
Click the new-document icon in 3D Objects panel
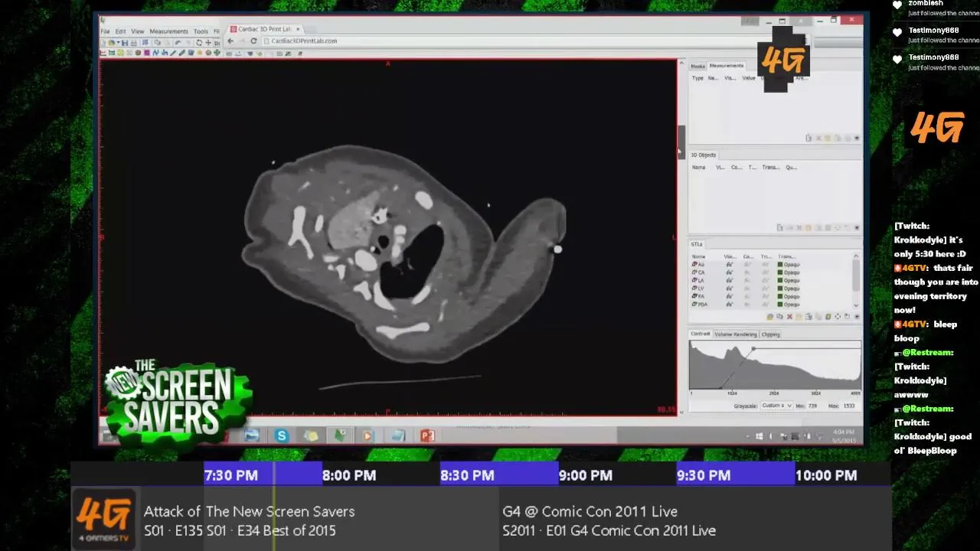tap(780, 228)
